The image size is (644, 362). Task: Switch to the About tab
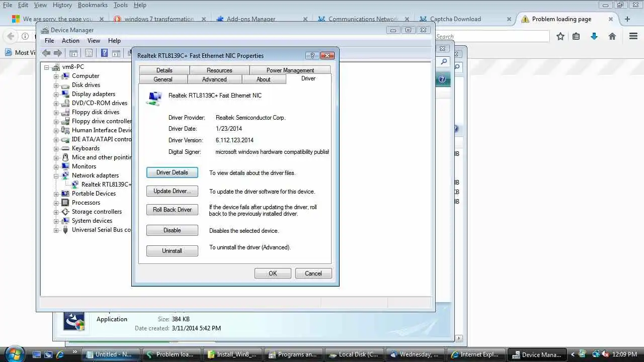click(264, 79)
